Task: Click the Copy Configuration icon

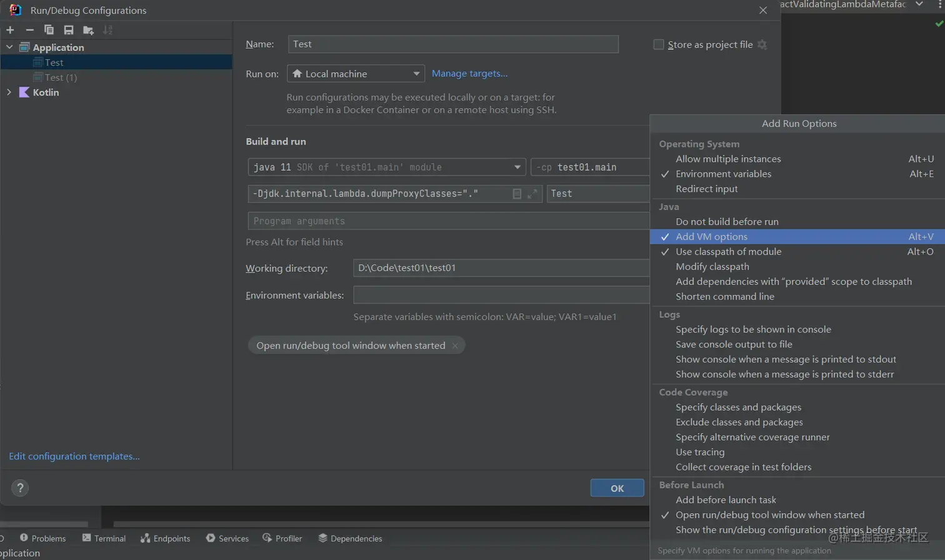Action: 49,30
